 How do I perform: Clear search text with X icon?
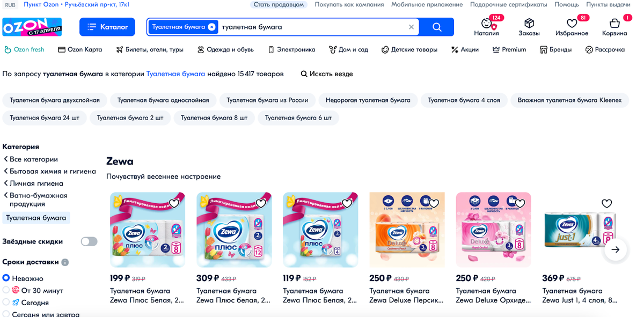tap(411, 27)
